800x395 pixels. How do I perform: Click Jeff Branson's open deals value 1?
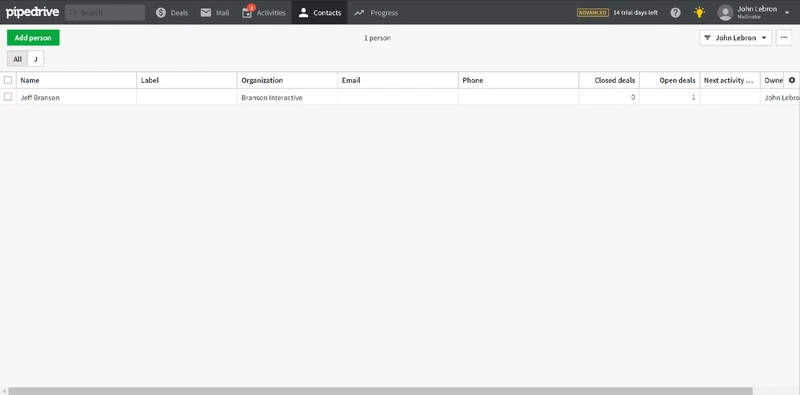(693, 97)
